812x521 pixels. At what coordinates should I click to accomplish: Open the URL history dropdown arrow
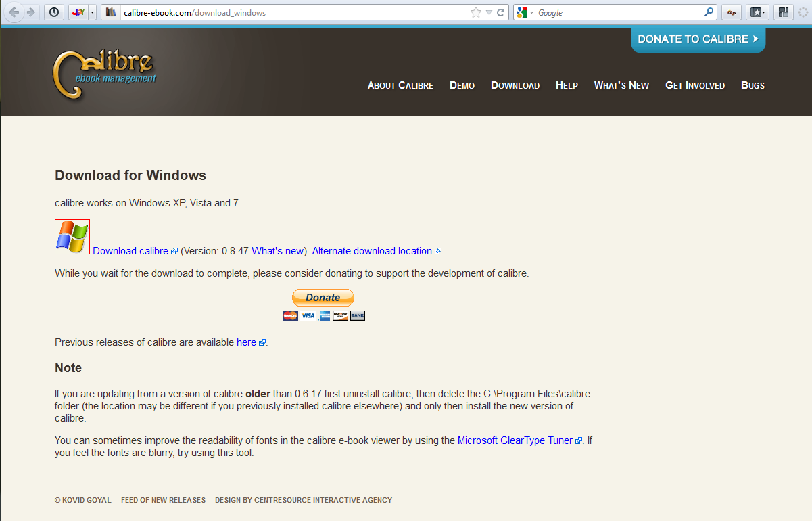coord(489,12)
